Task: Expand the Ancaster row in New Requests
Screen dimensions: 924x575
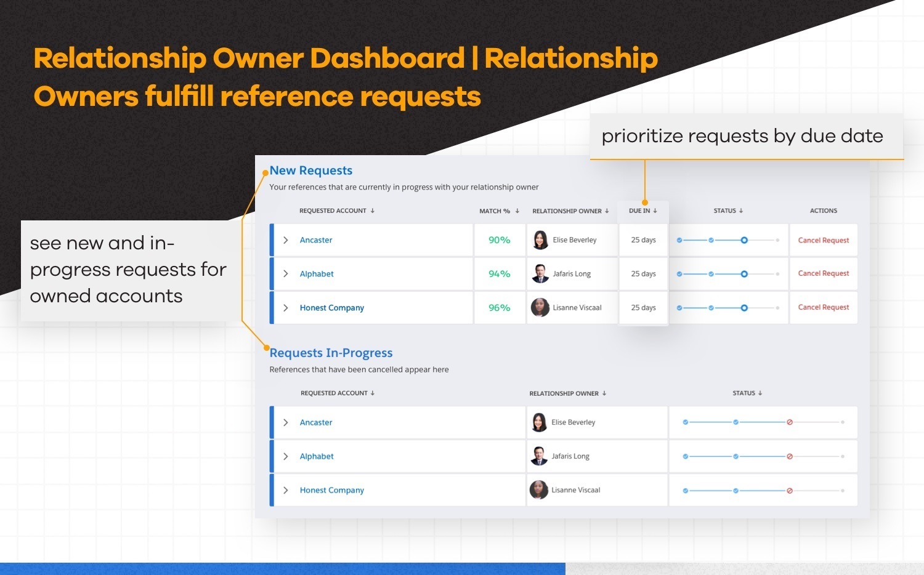Action: click(286, 240)
